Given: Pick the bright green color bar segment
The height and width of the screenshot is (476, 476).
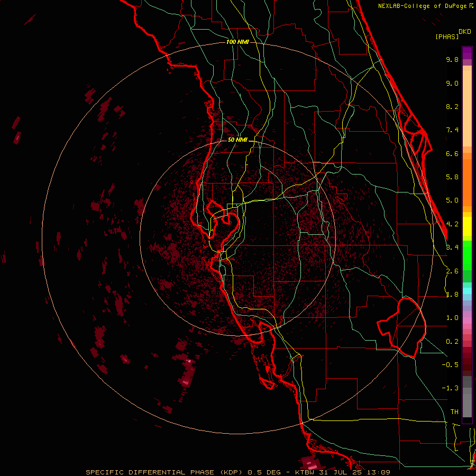Looking at the screenshot, I should 467,255.
